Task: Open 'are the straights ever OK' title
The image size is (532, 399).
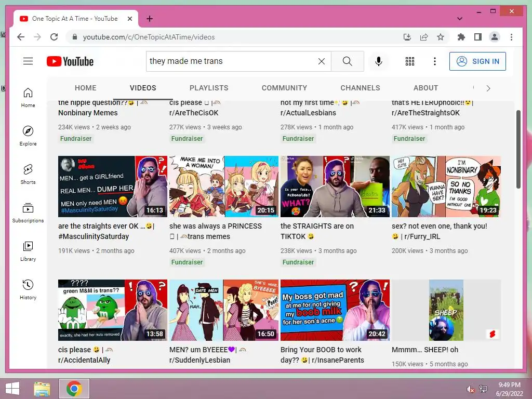Action: pyautogui.click(x=106, y=231)
